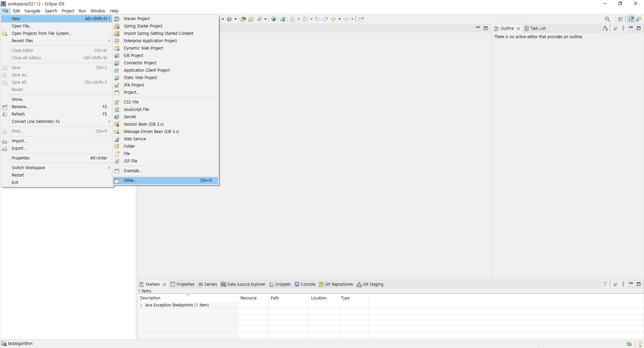The image size is (644, 348).
Task: Click the Focus on Active Task icon in Markers
Action: pos(615,284)
